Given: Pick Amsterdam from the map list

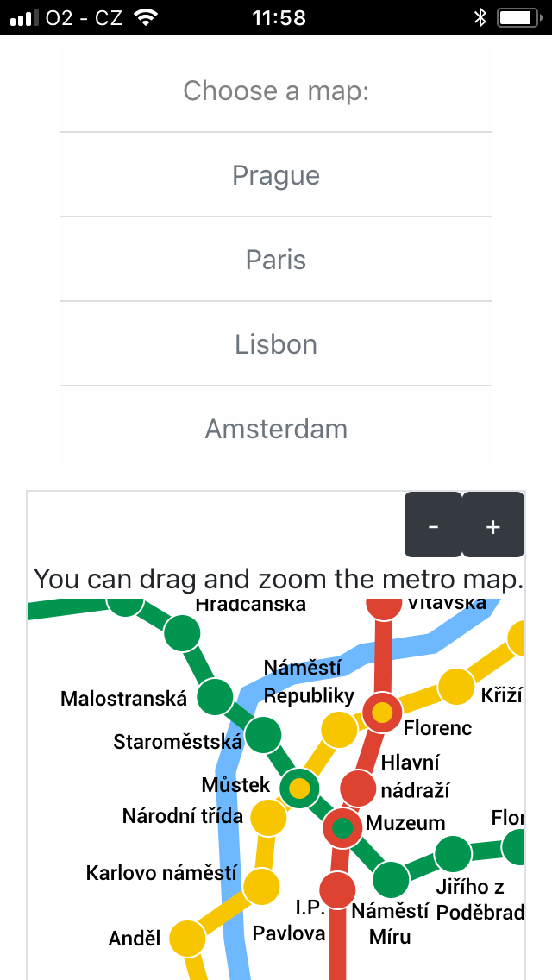Looking at the screenshot, I should pyautogui.click(x=276, y=429).
